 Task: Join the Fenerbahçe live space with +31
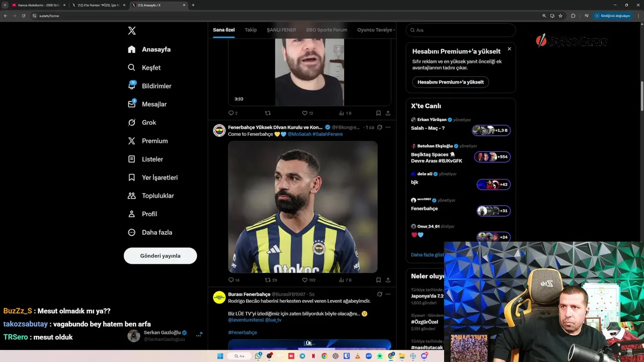(494, 211)
